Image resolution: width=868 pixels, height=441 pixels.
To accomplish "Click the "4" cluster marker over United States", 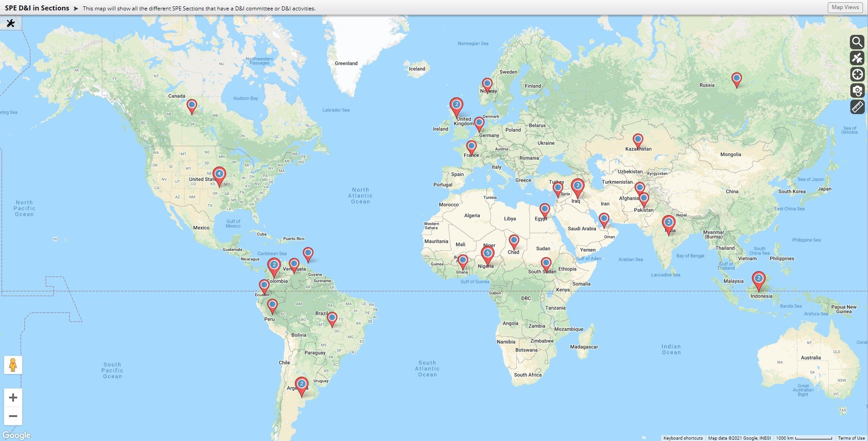I will pyautogui.click(x=219, y=173).
